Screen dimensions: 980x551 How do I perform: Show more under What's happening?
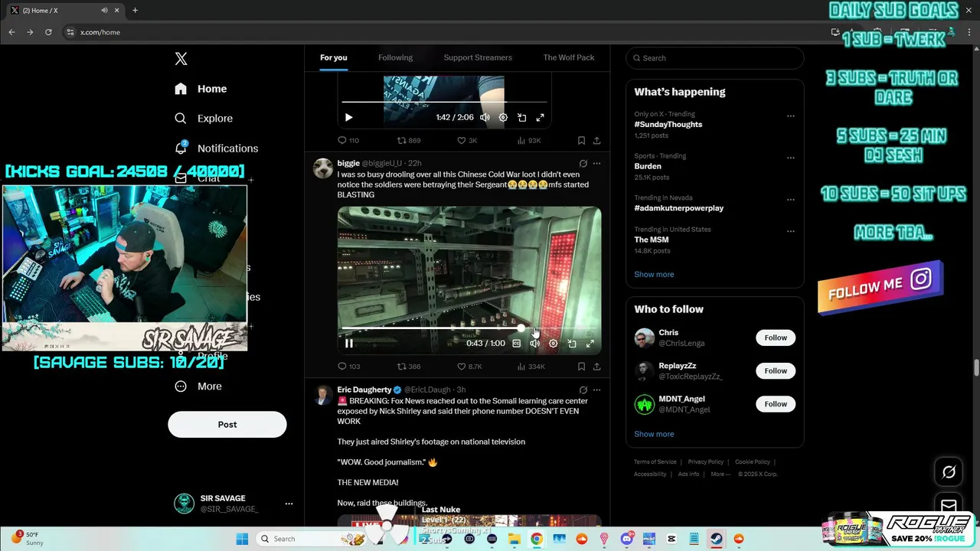click(654, 275)
